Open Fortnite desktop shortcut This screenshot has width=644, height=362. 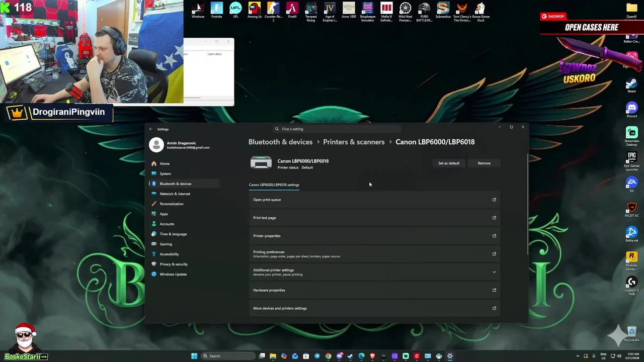point(216,11)
